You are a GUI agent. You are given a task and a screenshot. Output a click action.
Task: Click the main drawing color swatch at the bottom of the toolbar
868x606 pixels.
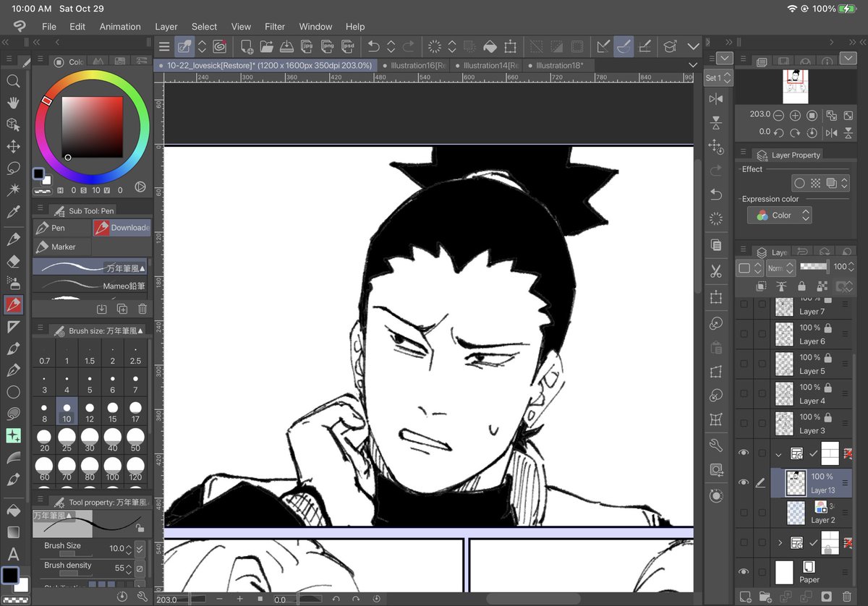pyautogui.click(x=10, y=576)
